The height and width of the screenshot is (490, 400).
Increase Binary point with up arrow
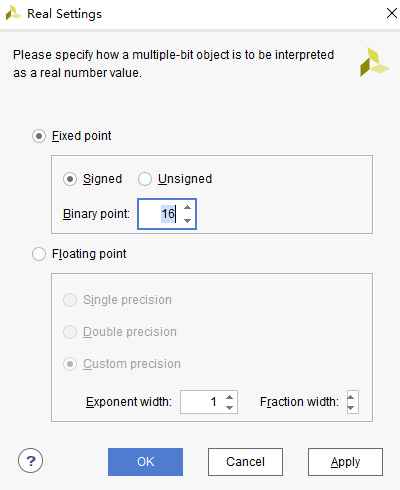pyautogui.click(x=188, y=207)
